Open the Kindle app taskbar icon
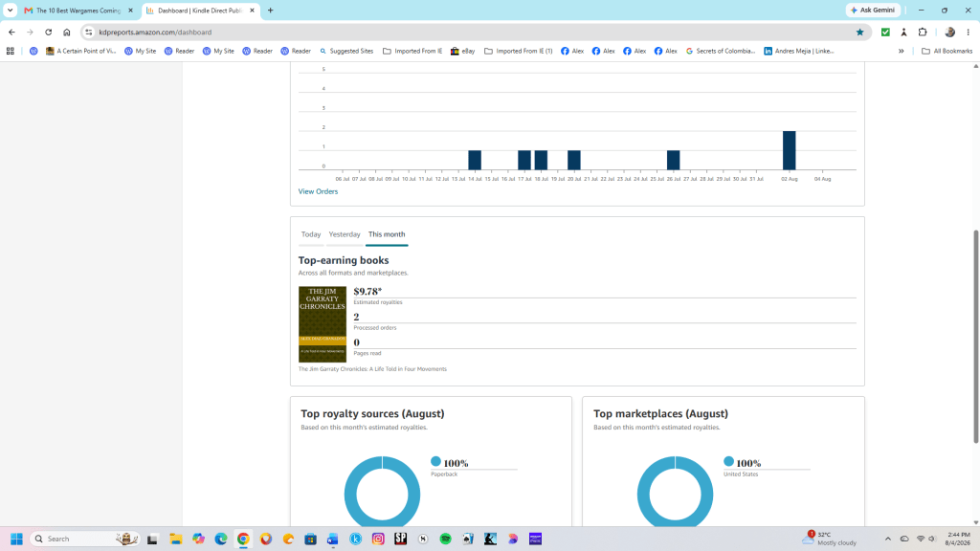Viewport: 980px width, 551px height. click(491, 539)
